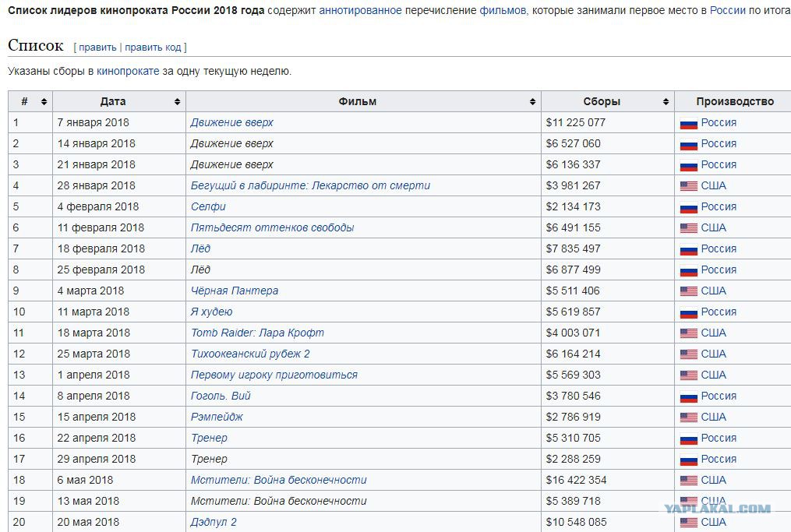This screenshot has width=791, height=532.
Task: Open Рэмпейдж film link
Action: pyautogui.click(x=217, y=417)
